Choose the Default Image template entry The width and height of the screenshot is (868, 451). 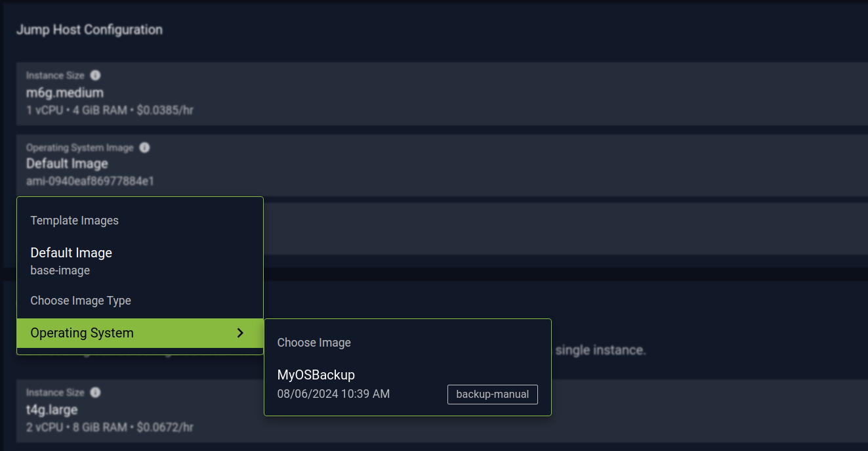pos(140,261)
